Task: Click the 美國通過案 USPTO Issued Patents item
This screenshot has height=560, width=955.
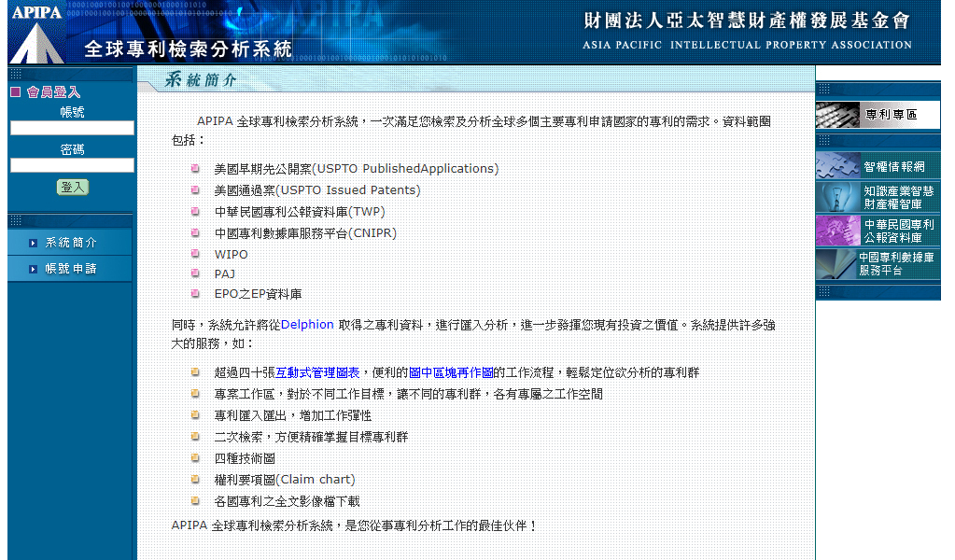Action: click(317, 189)
